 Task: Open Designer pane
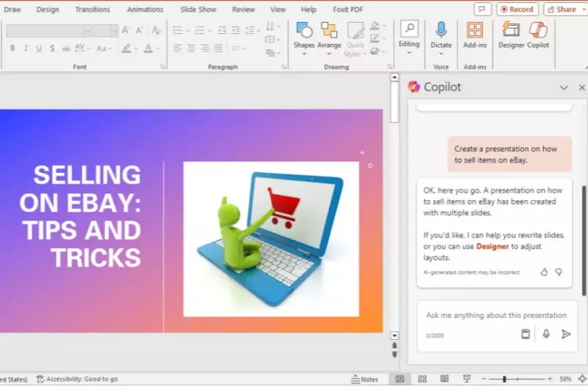tap(511, 35)
